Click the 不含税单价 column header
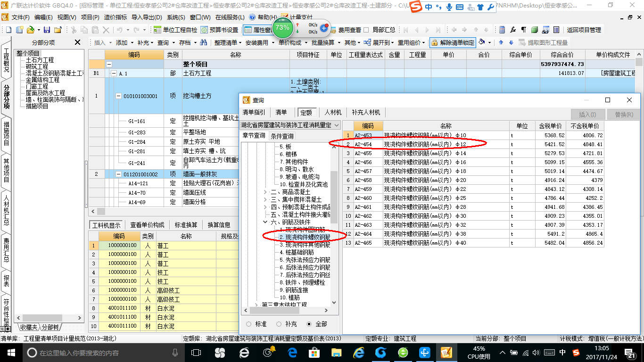The image size is (644, 362). (585, 126)
